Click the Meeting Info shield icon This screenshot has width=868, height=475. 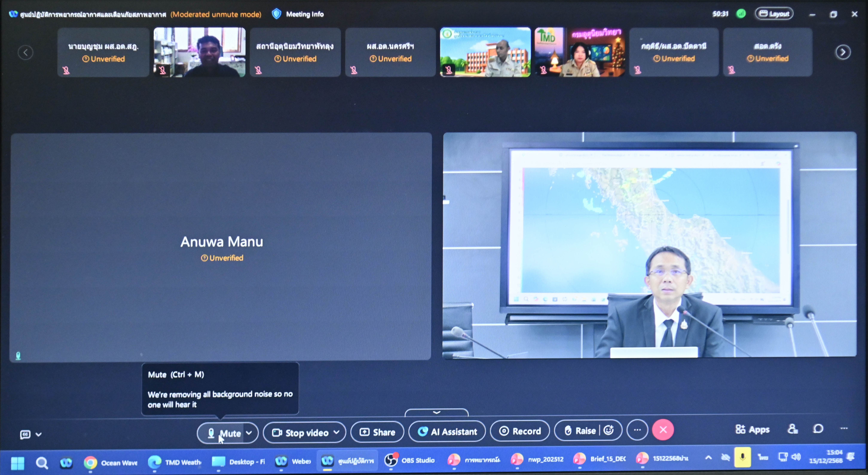point(276,14)
